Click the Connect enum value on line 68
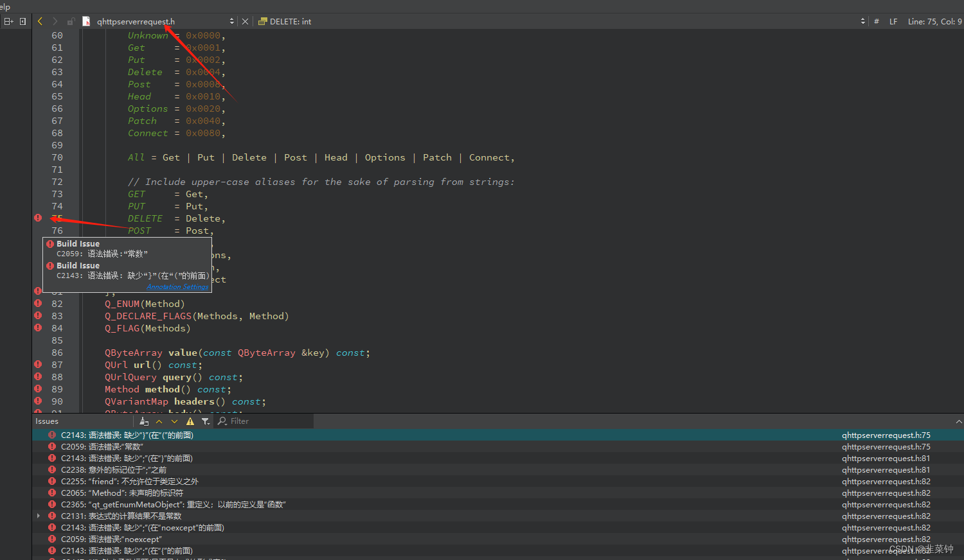Screen dimensions: 964x560 pos(148,133)
